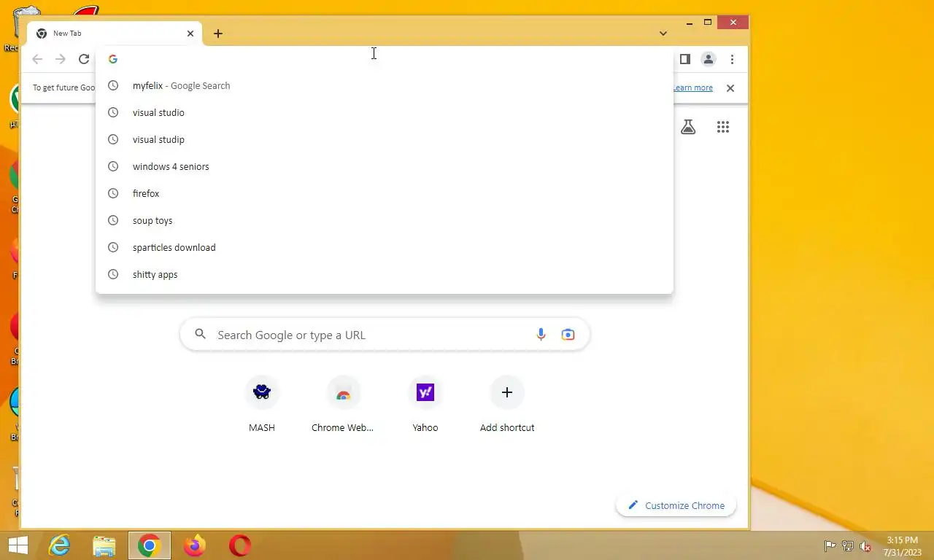Dismiss the info bar with X

click(x=730, y=87)
